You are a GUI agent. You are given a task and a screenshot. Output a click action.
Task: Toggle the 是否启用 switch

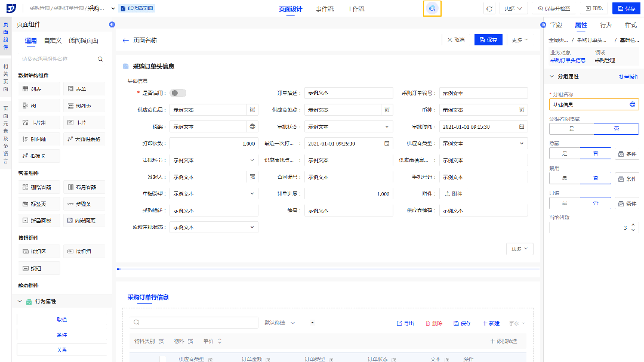178,93
